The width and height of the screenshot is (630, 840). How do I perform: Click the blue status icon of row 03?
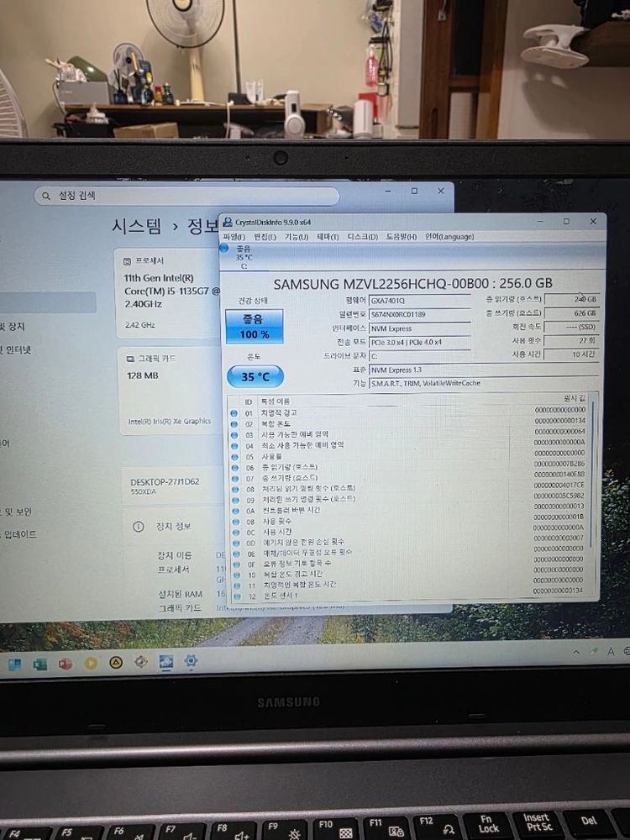[x=234, y=434]
